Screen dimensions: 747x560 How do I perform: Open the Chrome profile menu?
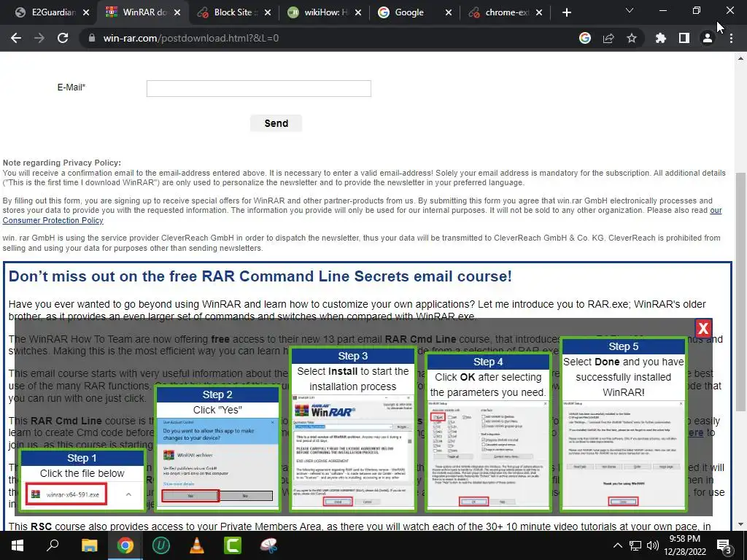(708, 38)
